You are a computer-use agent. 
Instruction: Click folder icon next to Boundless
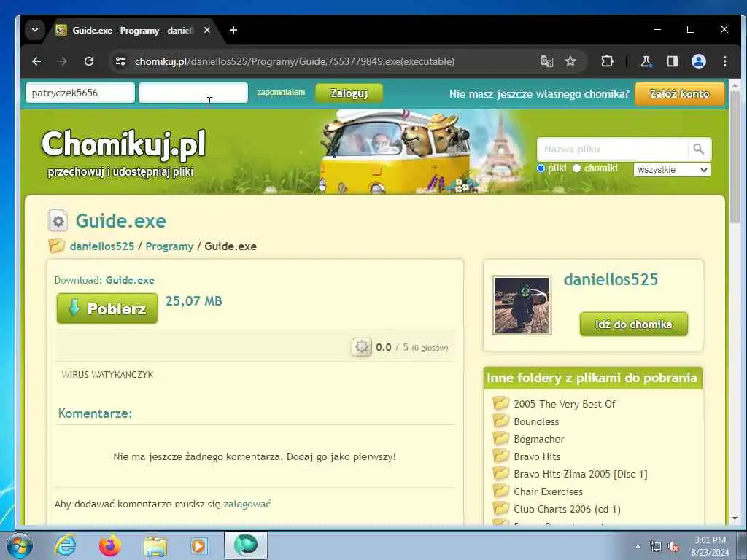point(500,421)
